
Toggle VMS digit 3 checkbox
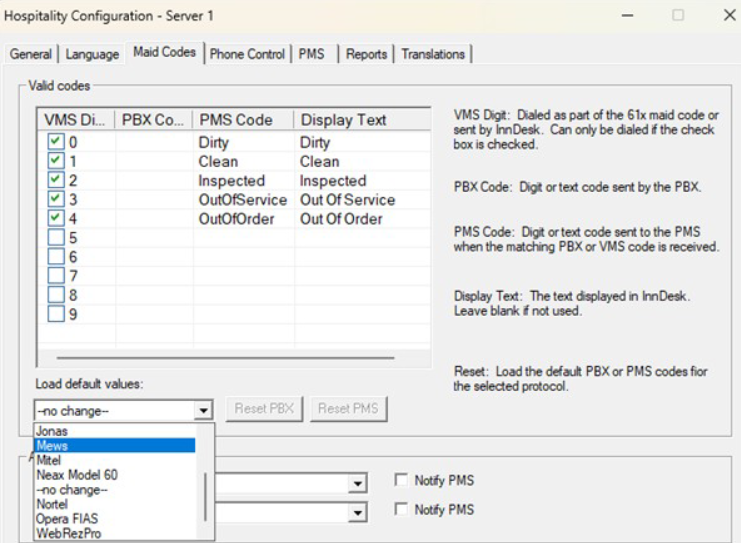[x=56, y=200]
